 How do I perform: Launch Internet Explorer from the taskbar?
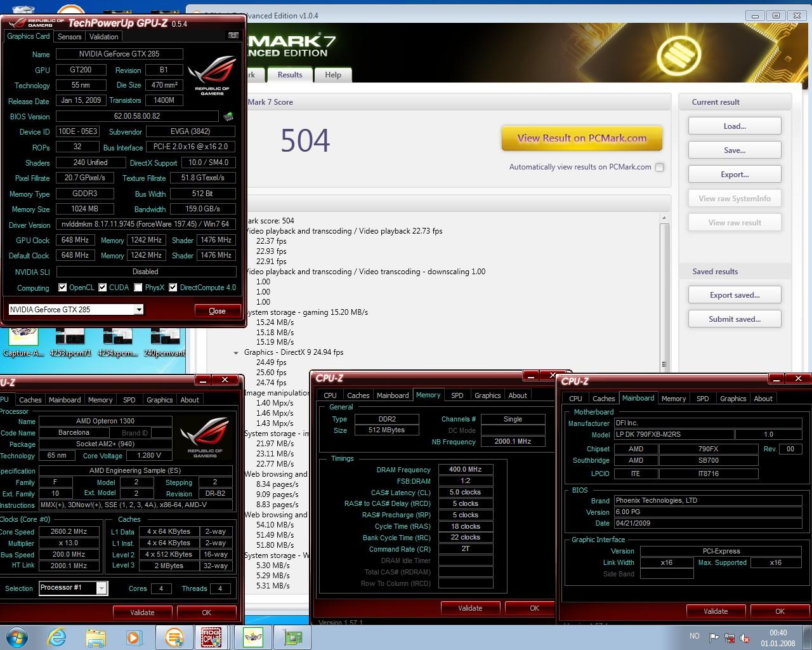(x=57, y=637)
